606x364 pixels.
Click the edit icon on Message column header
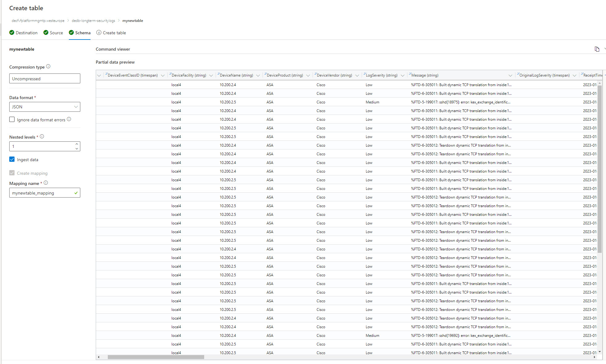(x=410, y=74)
